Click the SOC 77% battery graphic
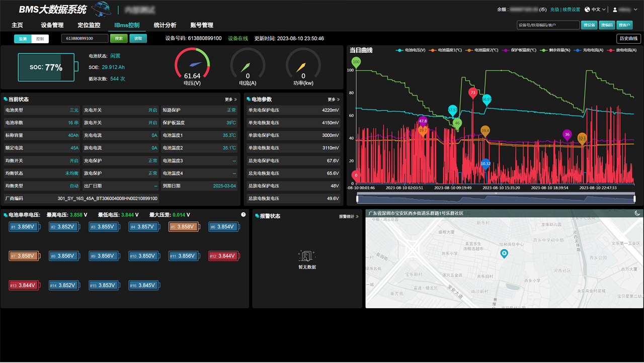Image resolution: width=644 pixels, height=363 pixels. [x=48, y=67]
